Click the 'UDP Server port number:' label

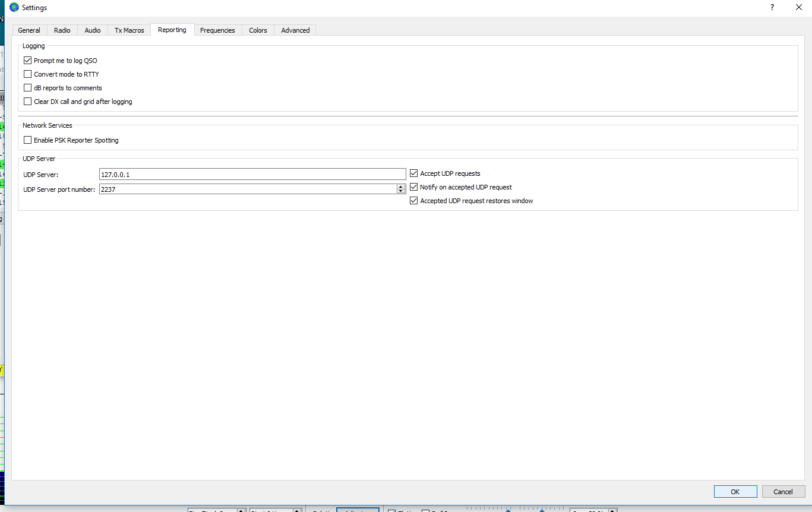click(x=59, y=189)
